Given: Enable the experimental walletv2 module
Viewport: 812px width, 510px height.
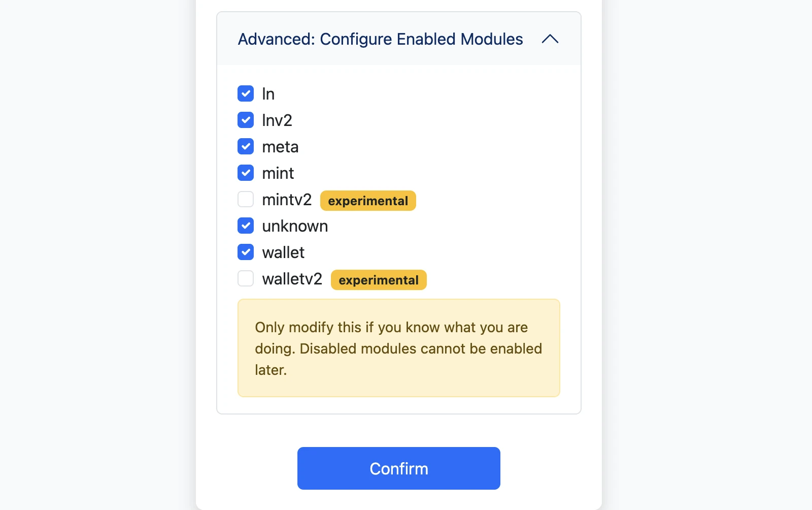Looking at the screenshot, I should click(x=246, y=278).
